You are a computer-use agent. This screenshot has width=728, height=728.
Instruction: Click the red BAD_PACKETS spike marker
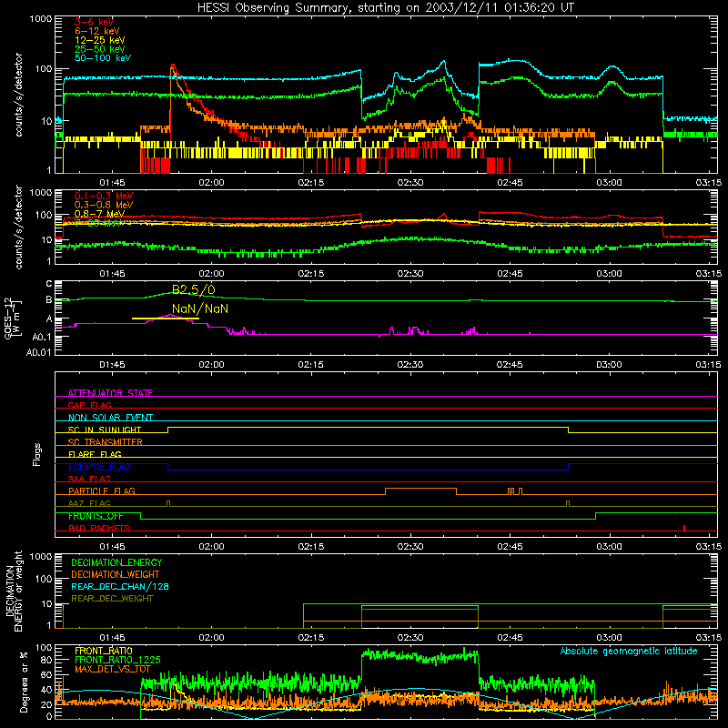pos(684,528)
